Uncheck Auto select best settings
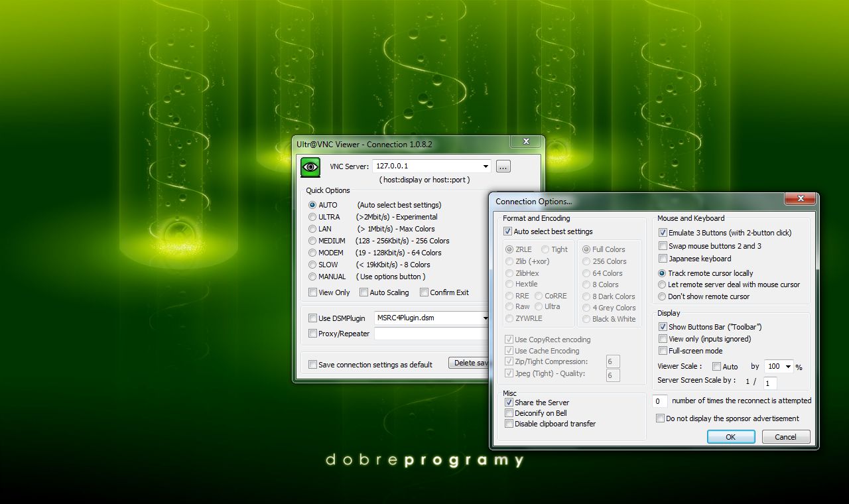The image size is (849, 504). point(508,231)
